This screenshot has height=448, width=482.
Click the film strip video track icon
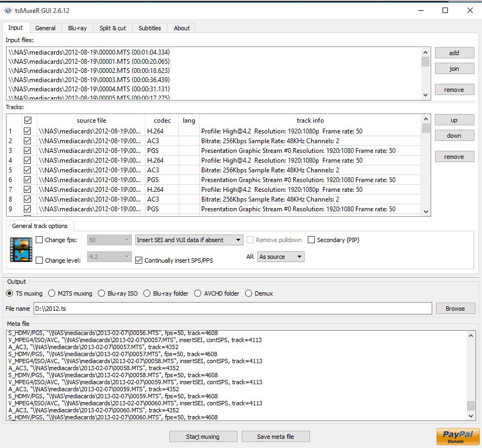coord(21,249)
